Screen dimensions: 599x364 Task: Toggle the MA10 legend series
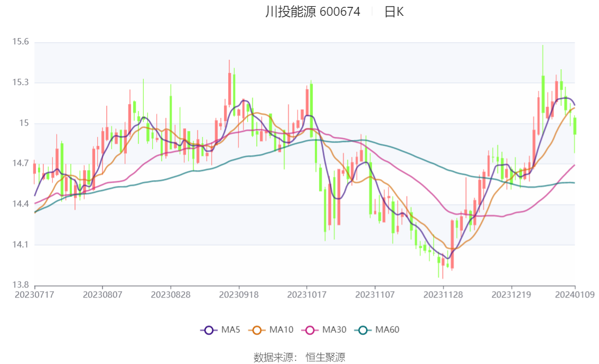tap(271, 330)
